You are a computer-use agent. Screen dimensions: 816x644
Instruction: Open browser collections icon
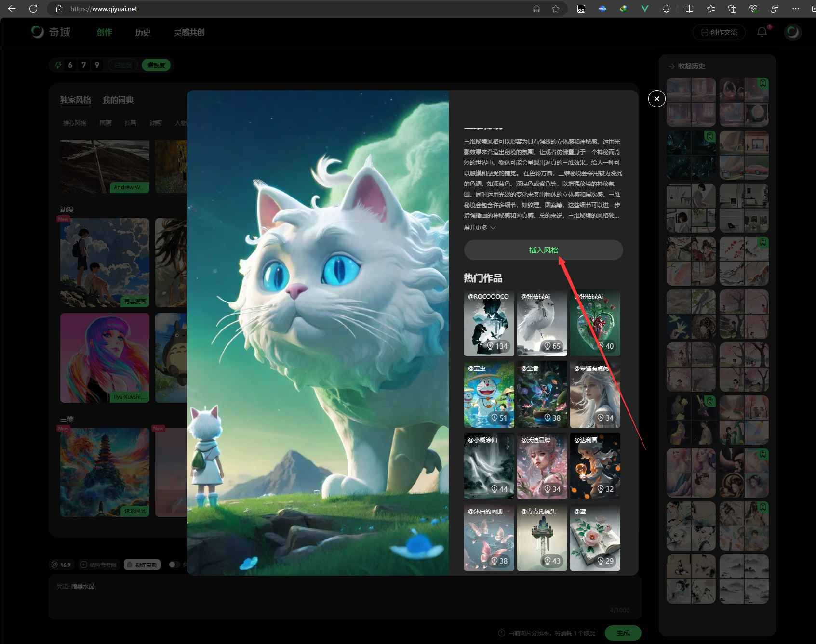732,9
